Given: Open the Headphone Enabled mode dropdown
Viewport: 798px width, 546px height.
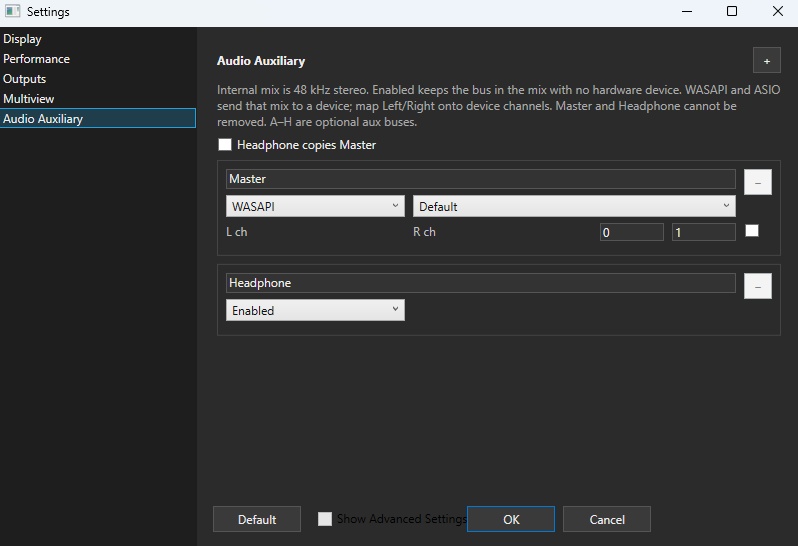Looking at the screenshot, I should click(x=315, y=310).
